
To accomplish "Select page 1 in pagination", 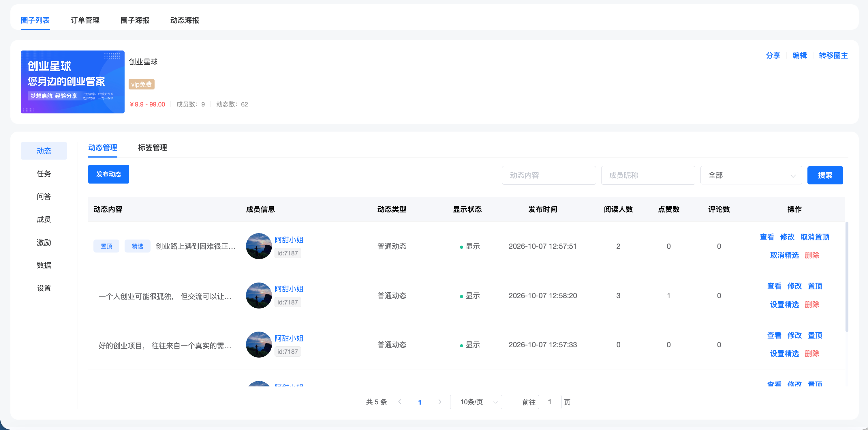I will [420, 402].
